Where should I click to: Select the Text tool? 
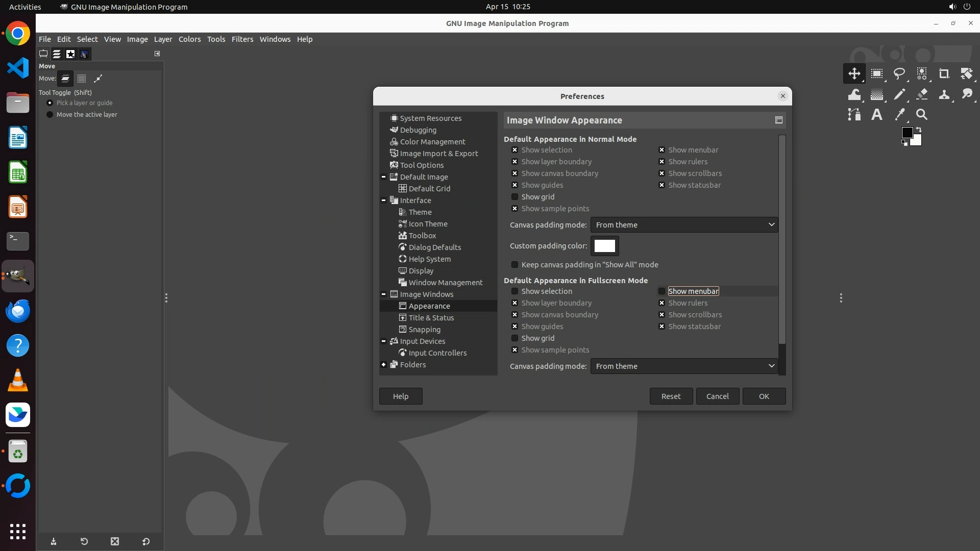coord(877,115)
